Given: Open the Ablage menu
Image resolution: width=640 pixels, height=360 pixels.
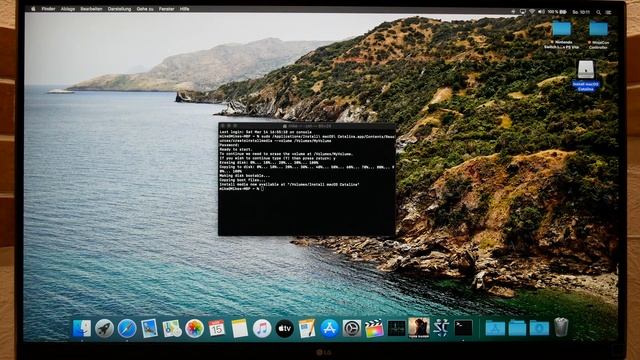Looking at the screenshot, I should 68,9.
